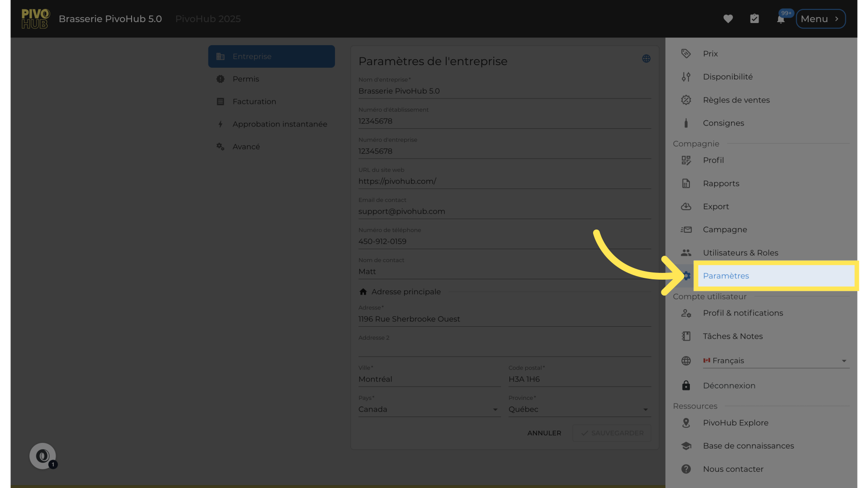
Task: Click the ANNULER button
Action: coord(544,433)
